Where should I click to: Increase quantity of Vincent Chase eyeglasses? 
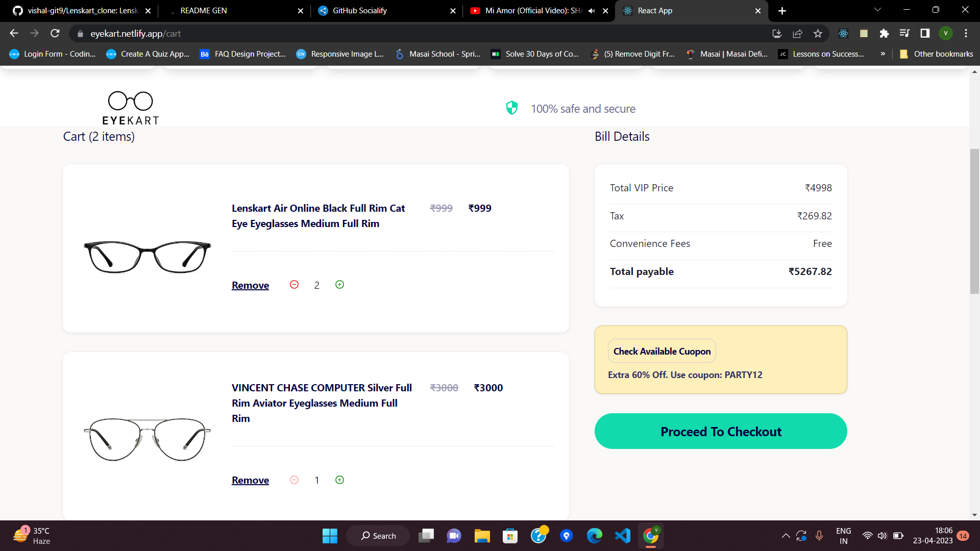pyautogui.click(x=339, y=480)
